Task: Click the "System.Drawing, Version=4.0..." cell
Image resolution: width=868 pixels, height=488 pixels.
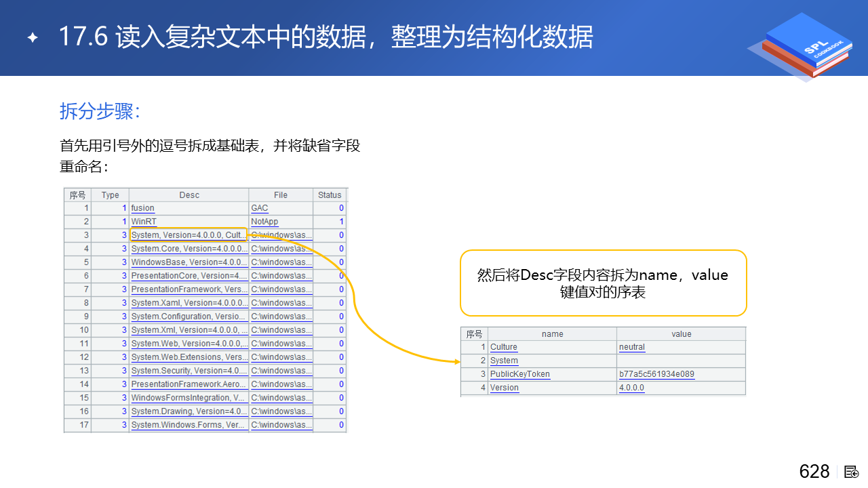Action: (x=189, y=411)
